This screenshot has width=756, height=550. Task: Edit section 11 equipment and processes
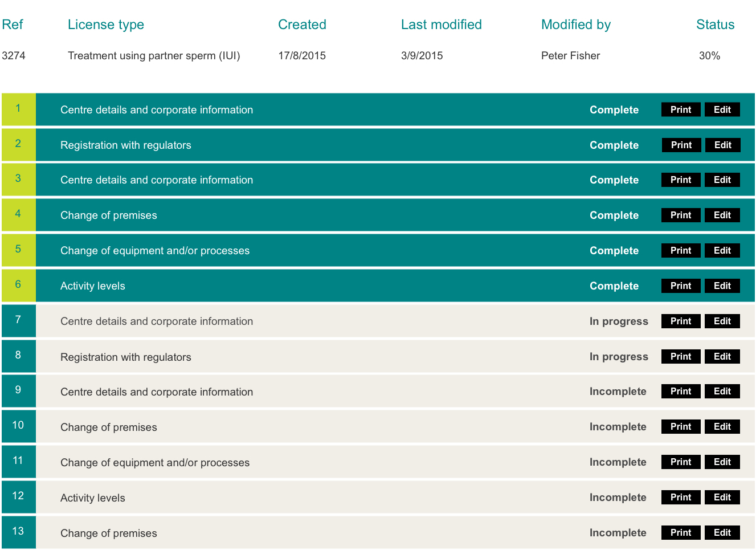(722, 462)
